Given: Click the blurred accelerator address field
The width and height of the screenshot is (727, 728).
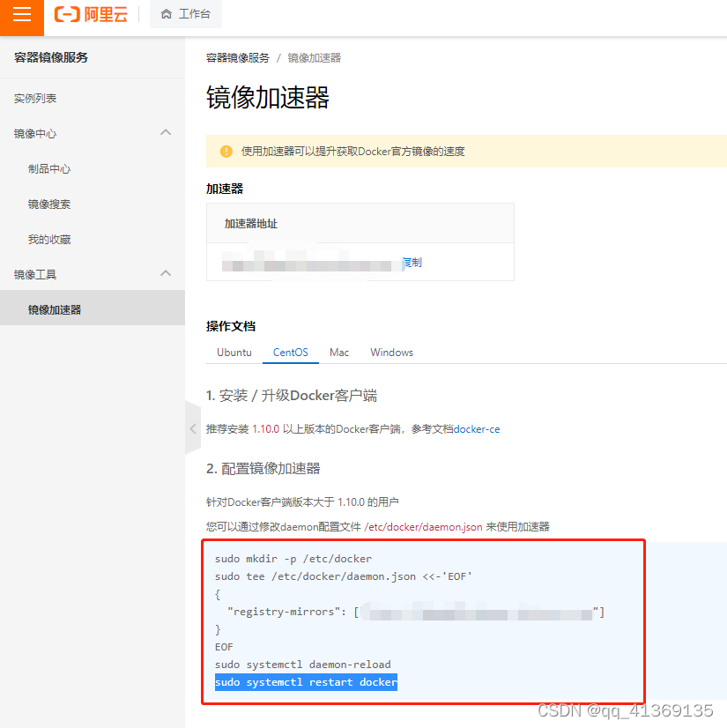Looking at the screenshot, I should click(x=312, y=263).
